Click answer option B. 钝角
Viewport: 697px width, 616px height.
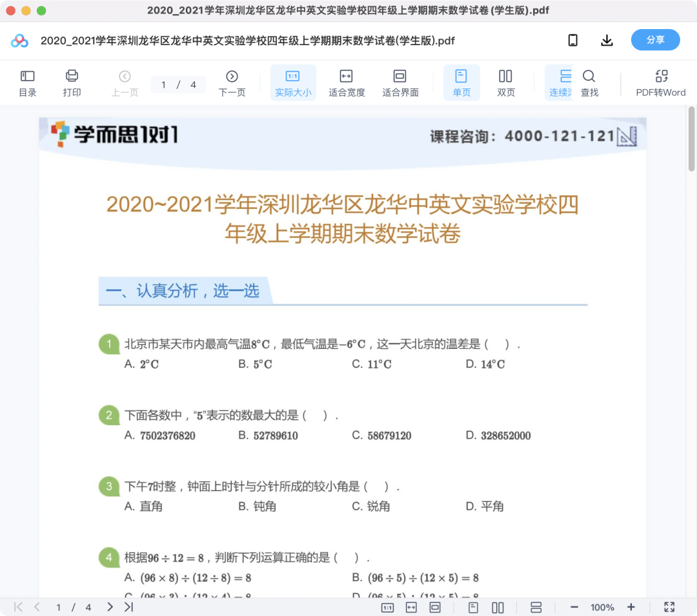click(257, 506)
